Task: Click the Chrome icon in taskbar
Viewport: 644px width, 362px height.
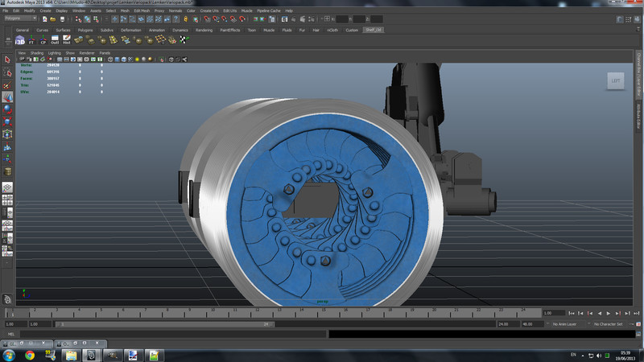Action: point(30,355)
